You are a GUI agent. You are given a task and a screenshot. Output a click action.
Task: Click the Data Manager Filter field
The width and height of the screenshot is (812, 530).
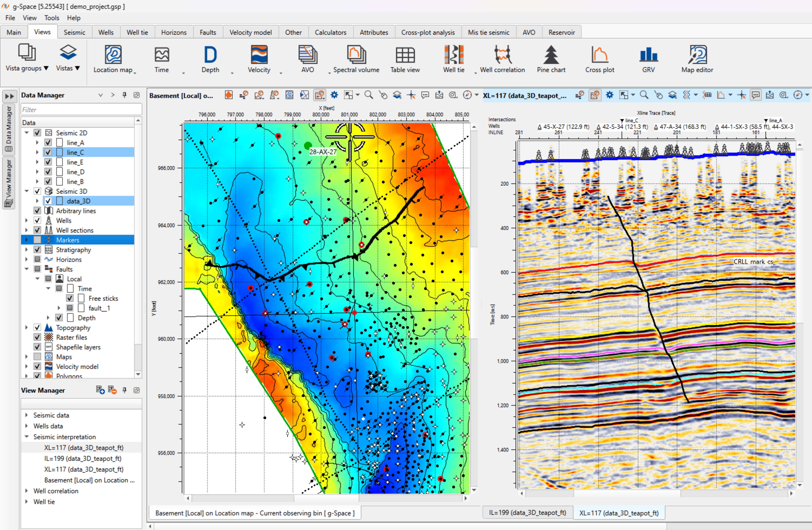(x=81, y=110)
